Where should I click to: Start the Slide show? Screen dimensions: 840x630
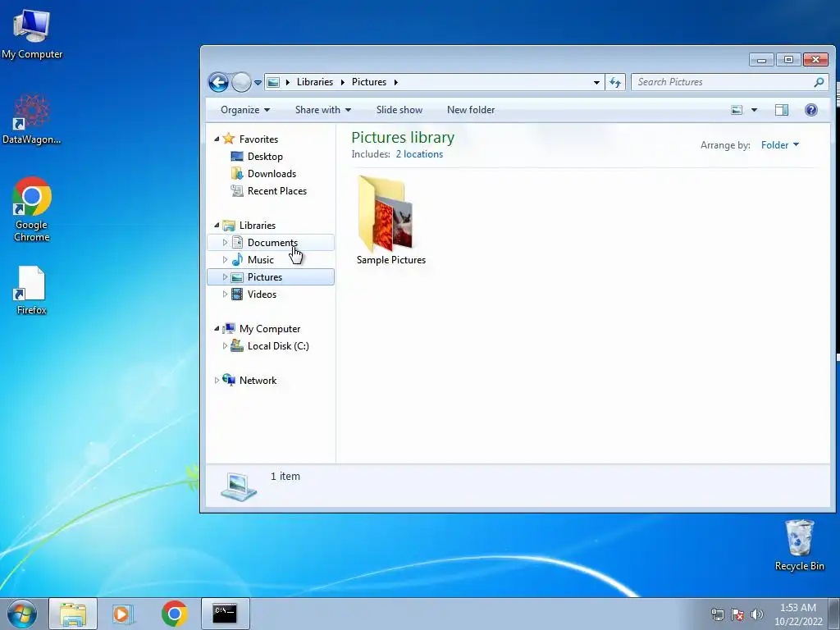(399, 110)
